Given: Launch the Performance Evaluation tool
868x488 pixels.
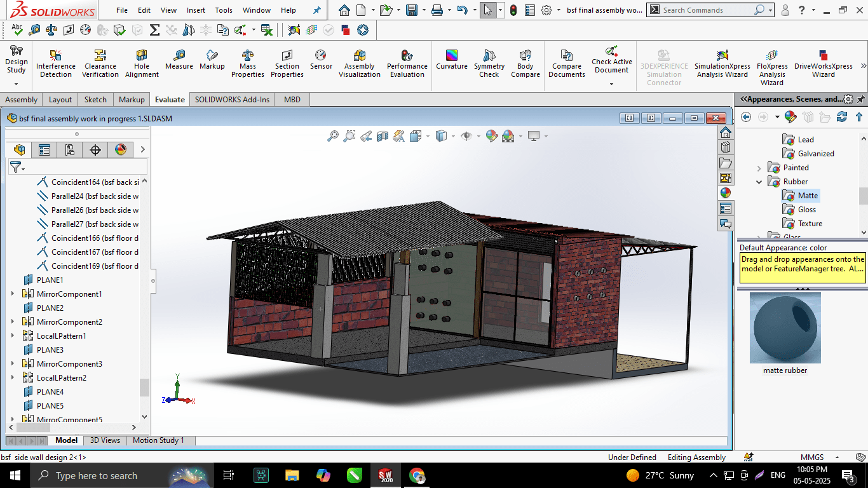Looking at the screenshot, I should (x=407, y=64).
